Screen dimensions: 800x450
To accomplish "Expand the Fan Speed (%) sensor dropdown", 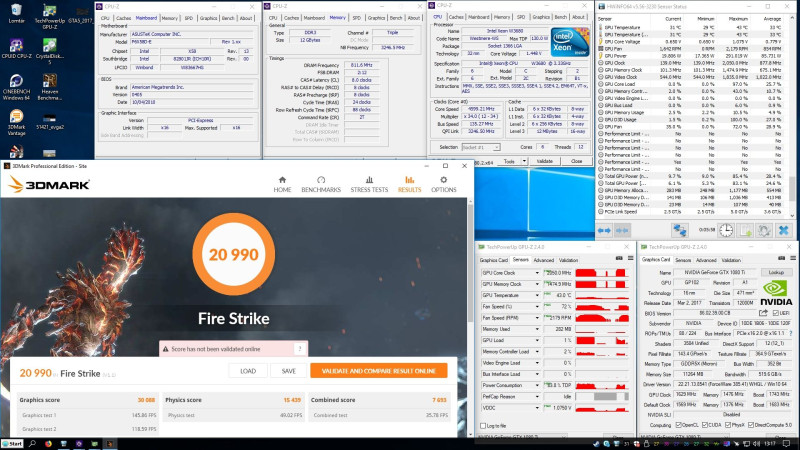I will click(x=537, y=307).
